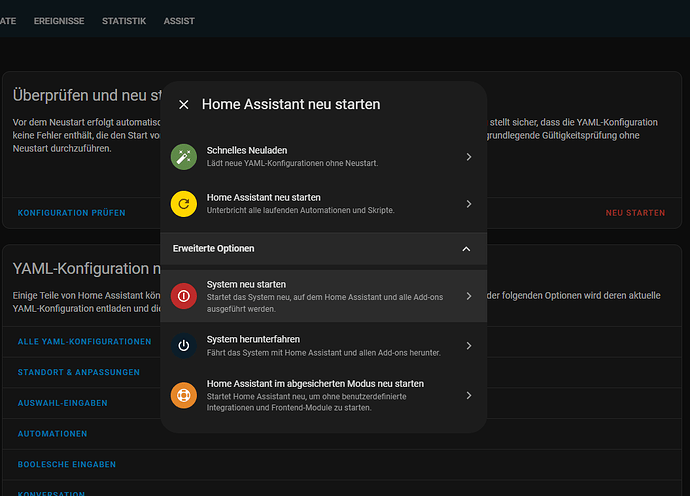
Task: Close the restart dialog with the X
Action: coord(183,104)
